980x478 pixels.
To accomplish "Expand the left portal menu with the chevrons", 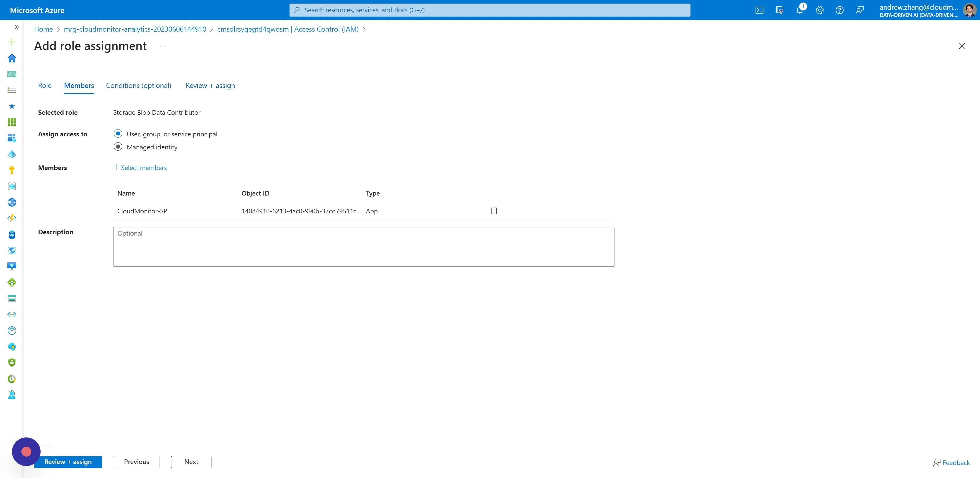I will 17,27.
